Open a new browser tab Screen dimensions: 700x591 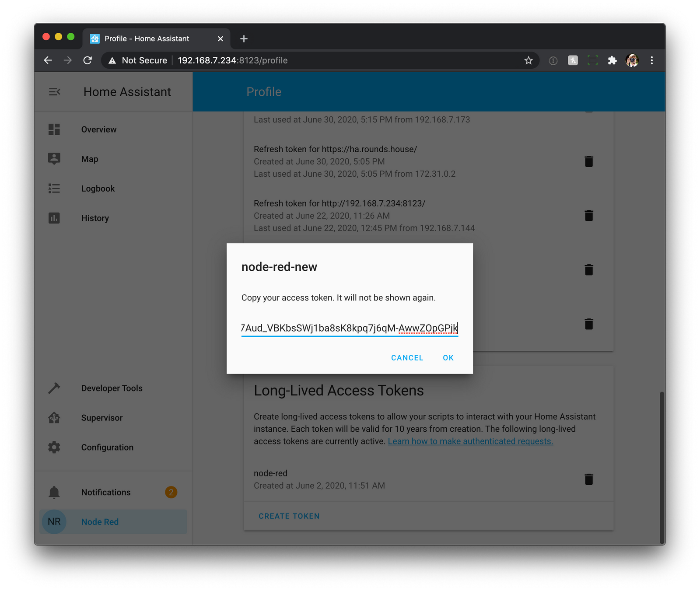[244, 38]
